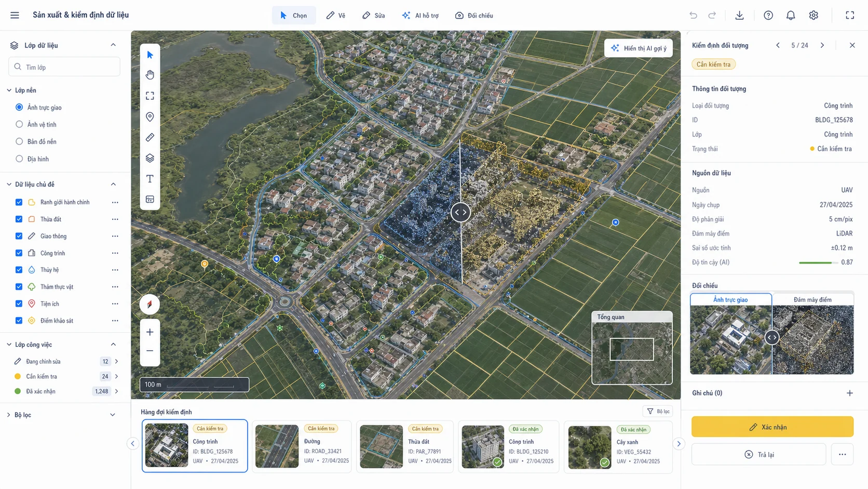Open the download icon in header
The width and height of the screenshot is (868, 489).
(739, 15)
